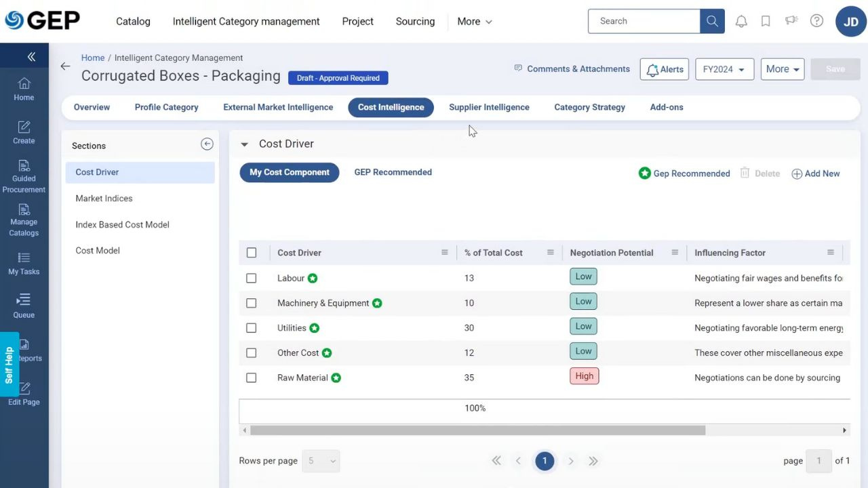Viewport: 868px width, 488px height.
Task: Click the scrollbar right arrow
Action: [x=844, y=430]
